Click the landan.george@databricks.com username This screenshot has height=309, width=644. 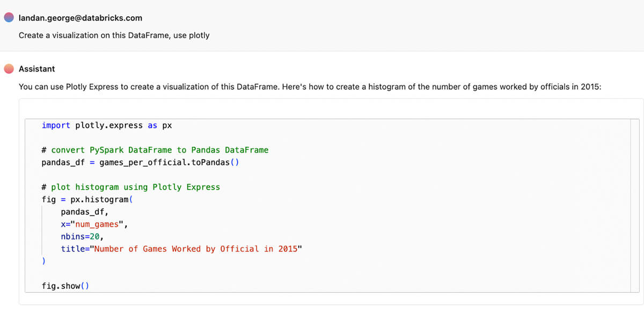[80, 18]
